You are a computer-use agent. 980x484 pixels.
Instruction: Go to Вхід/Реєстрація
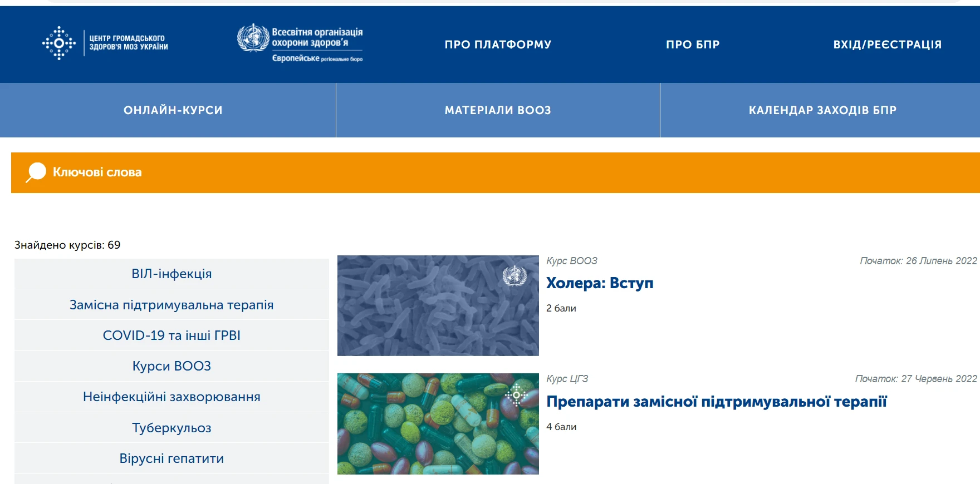tap(888, 45)
